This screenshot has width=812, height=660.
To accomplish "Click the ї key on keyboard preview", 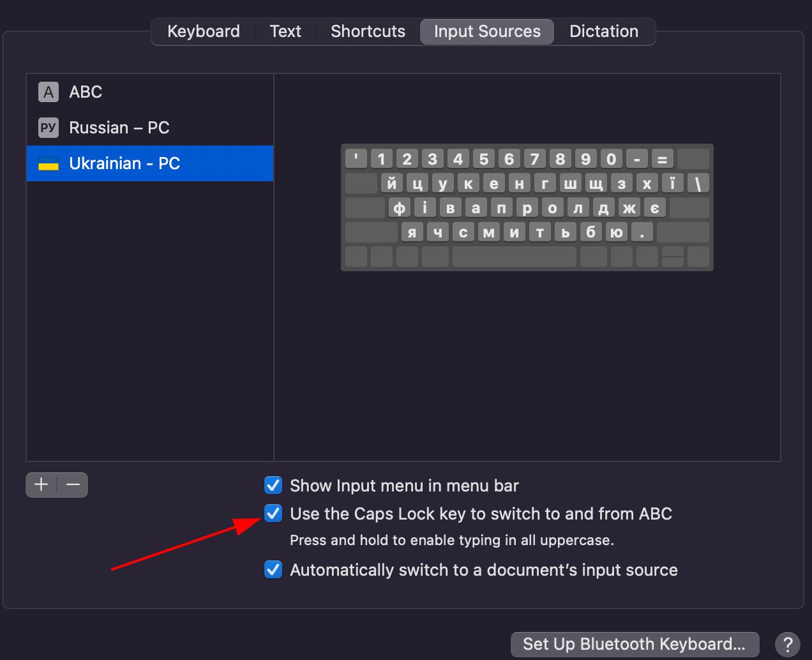I will 672,184.
